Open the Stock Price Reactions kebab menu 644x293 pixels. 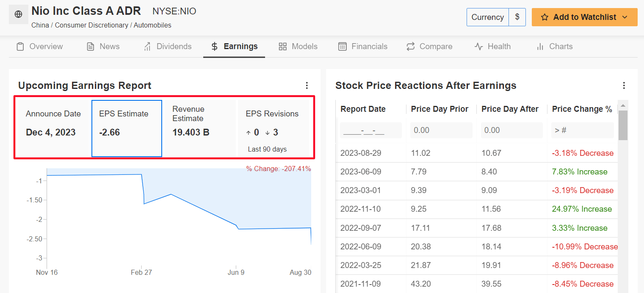tap(624, 86)
